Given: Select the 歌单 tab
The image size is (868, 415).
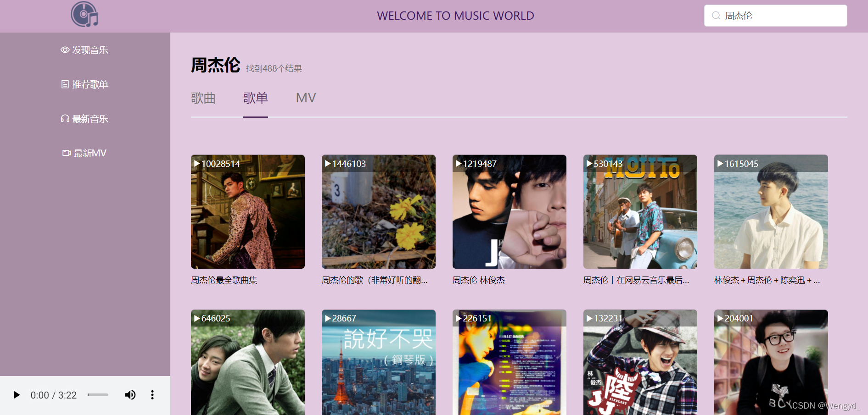Looking at the screenshot, I should pos(256,98).
